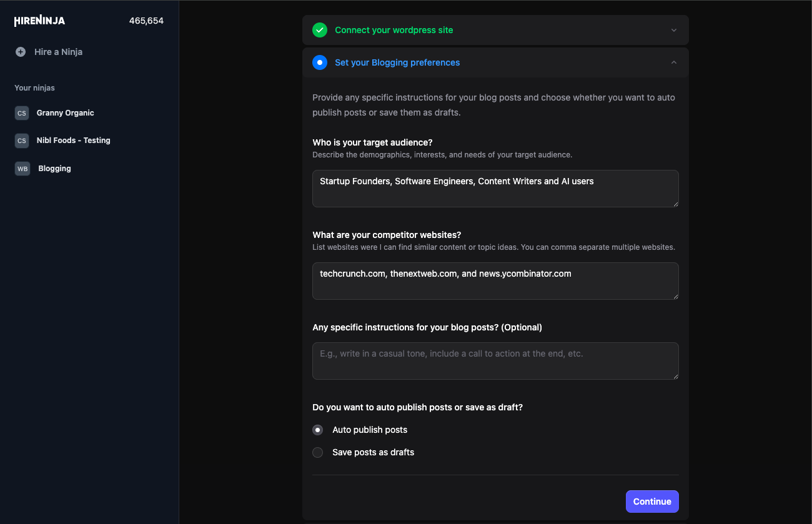Screen dimensions: 812x524
Task: Click the Hire a Ninja link
Action: coord(59,52)
